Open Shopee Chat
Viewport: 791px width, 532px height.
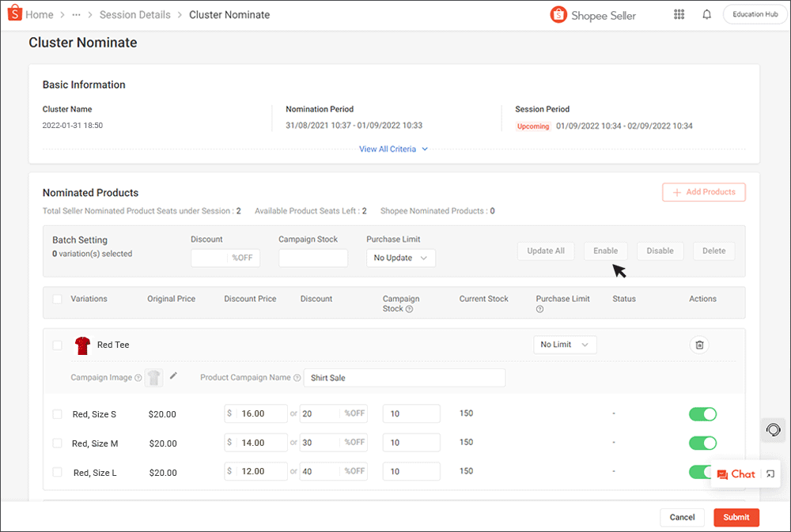point(736,474)
